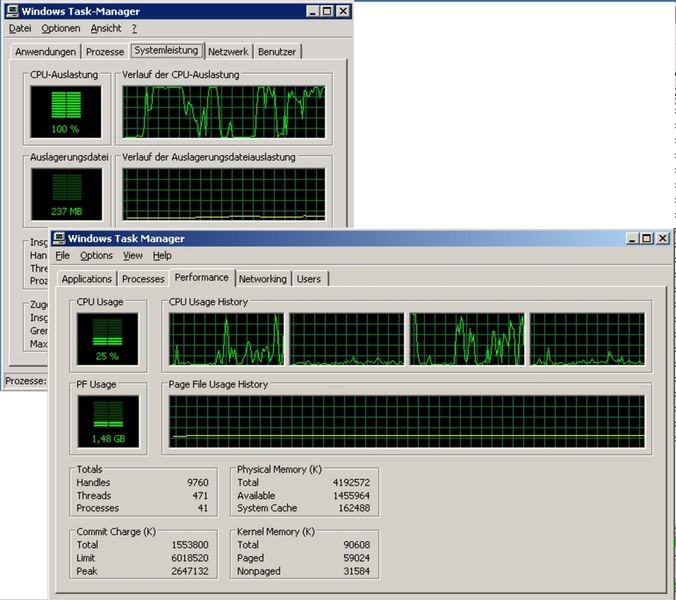Image resolution: width=676 pixels, height=600 pixels.
Task: Switch to the Anwendungen tab
Action: point(45,52)
